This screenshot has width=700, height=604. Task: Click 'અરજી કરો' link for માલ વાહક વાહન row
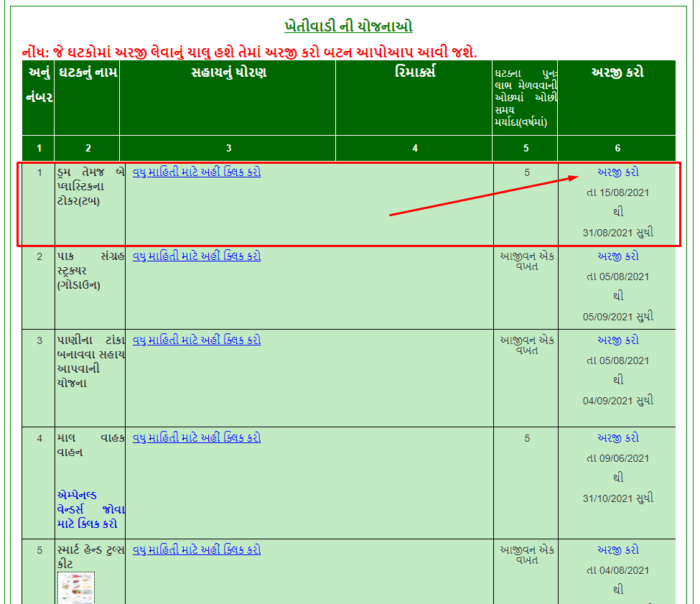pyautogui.click(x=618, y=438)
